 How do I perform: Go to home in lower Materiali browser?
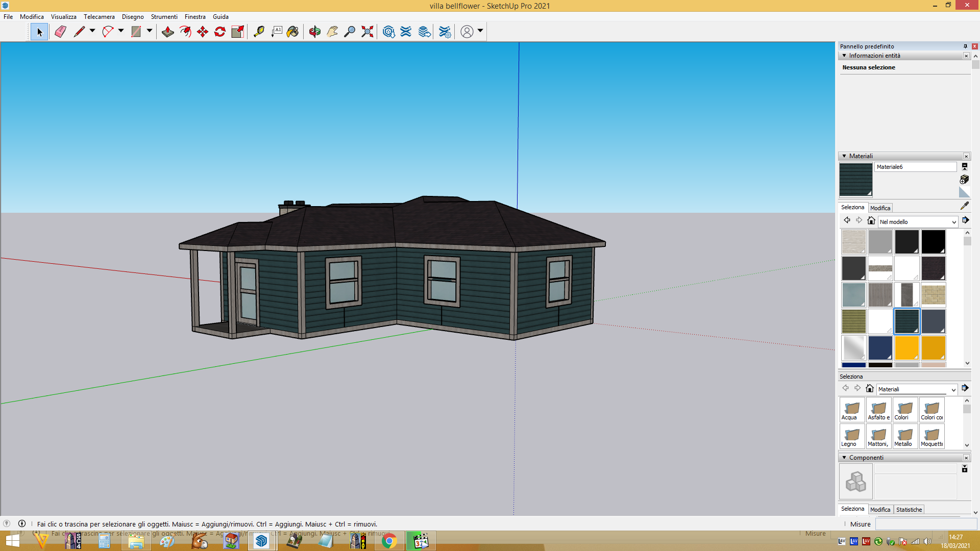870,388
